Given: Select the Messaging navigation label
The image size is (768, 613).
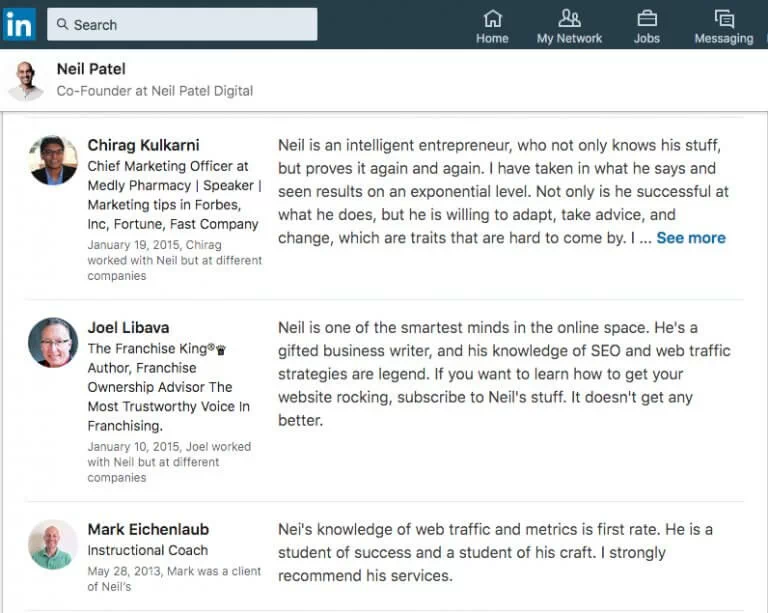Looking at the screenshot, I should [x=724, y=39].
